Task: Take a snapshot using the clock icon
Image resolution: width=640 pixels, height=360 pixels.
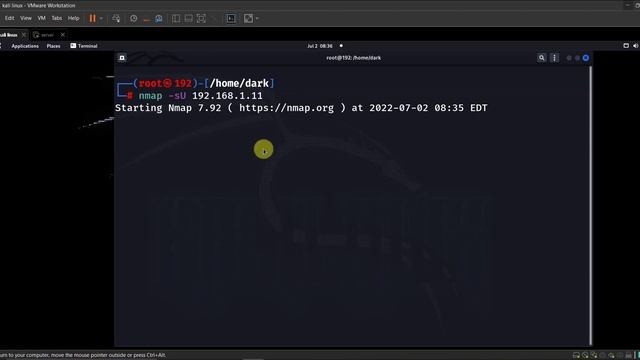Action: (x=133, y=18)
